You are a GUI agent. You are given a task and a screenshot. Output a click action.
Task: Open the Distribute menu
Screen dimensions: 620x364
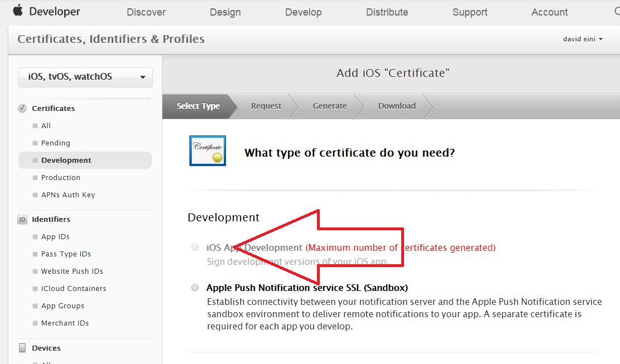click(x=387, y=12)
